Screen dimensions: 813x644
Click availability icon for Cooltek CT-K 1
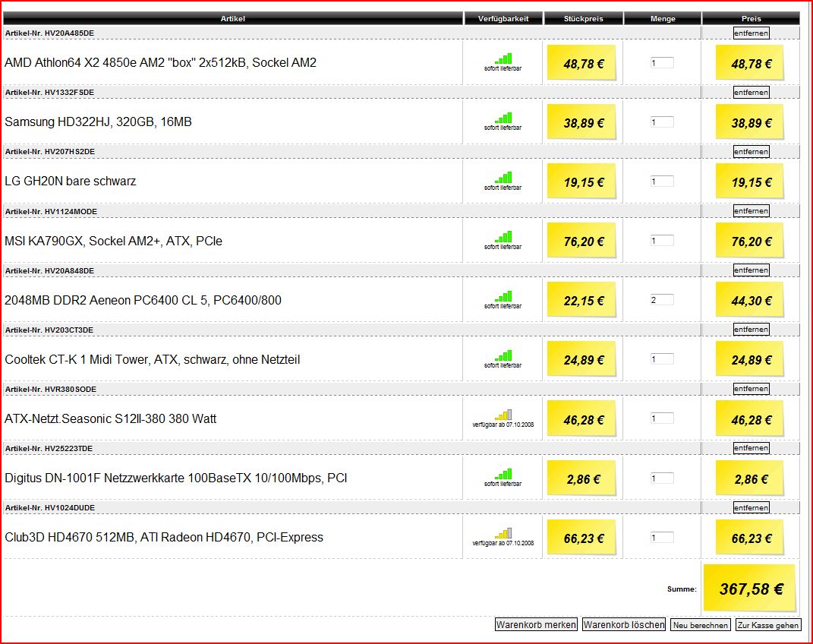click(x=503, y=355)
